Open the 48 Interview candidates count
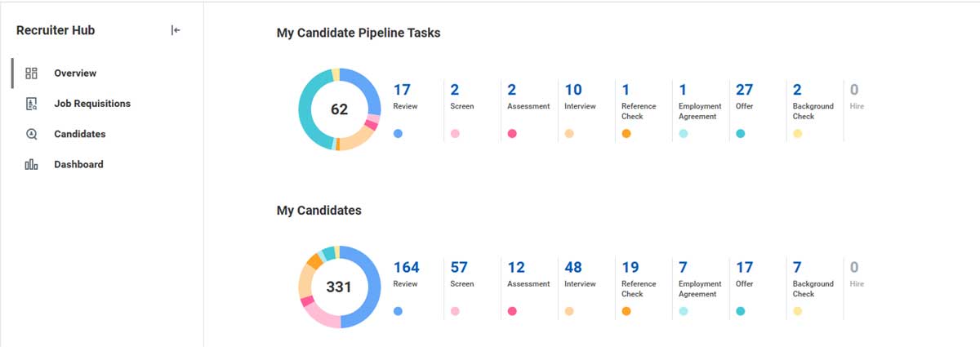Screen dimensions: 980x347 coord(573,267)
